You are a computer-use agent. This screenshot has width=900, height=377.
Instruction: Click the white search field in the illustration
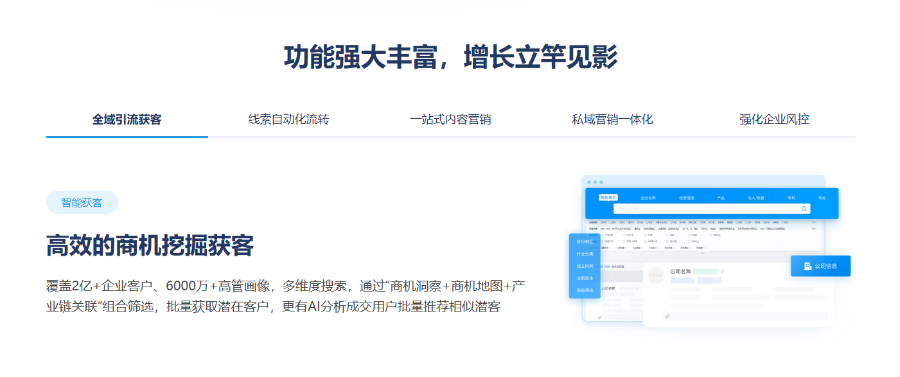[x=712, y=209]
